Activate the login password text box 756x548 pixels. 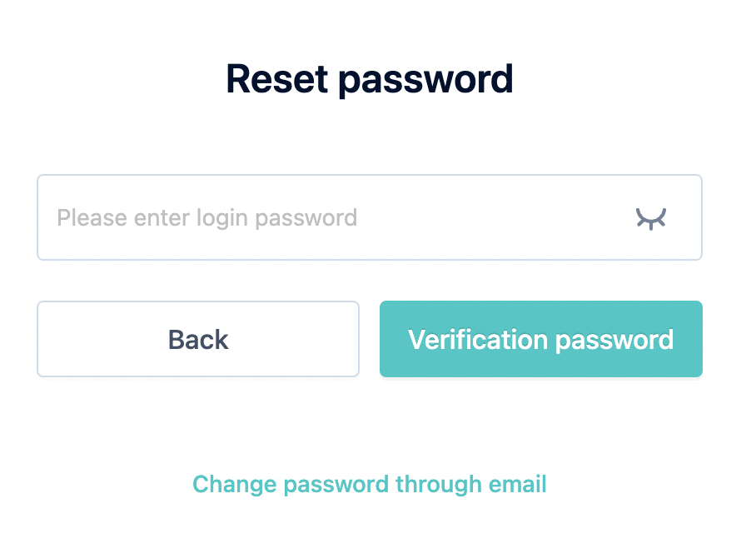coord(370,217)
